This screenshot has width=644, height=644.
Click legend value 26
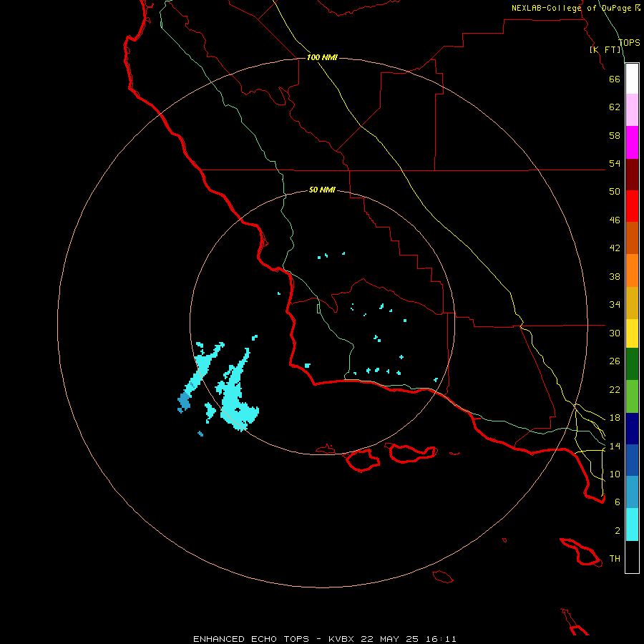click(615, 361)
